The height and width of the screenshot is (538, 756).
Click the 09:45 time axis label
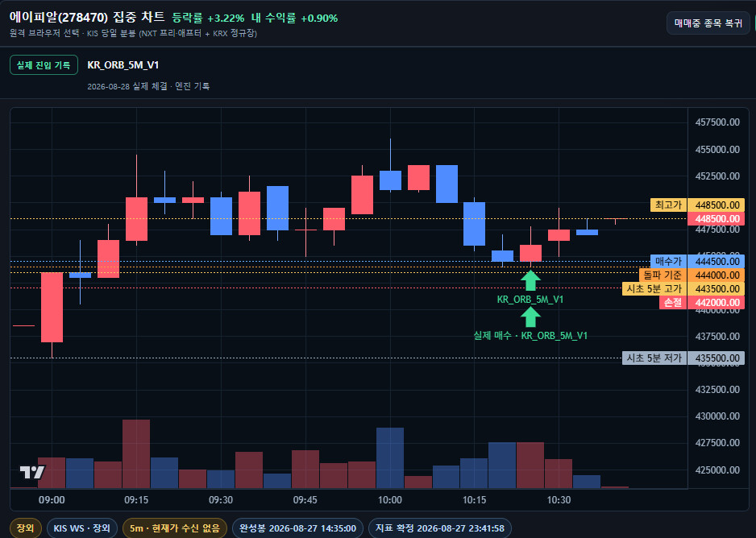tap(305, 500)
